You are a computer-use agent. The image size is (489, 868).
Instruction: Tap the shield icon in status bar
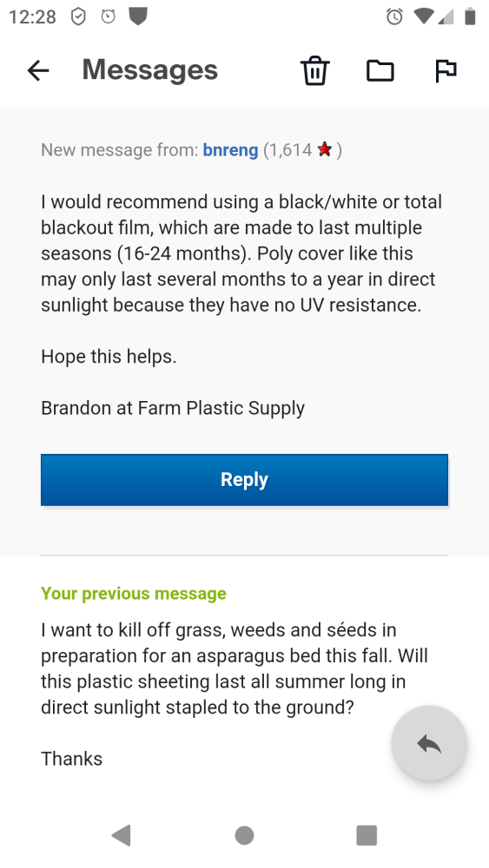79,17
